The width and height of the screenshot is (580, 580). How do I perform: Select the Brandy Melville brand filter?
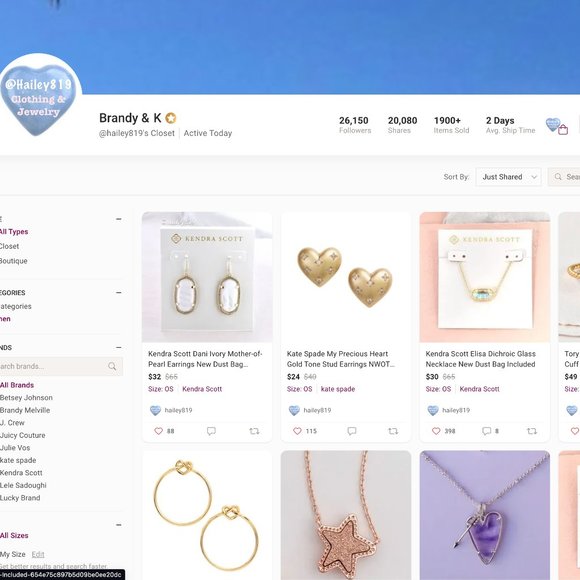pos(25,410)
